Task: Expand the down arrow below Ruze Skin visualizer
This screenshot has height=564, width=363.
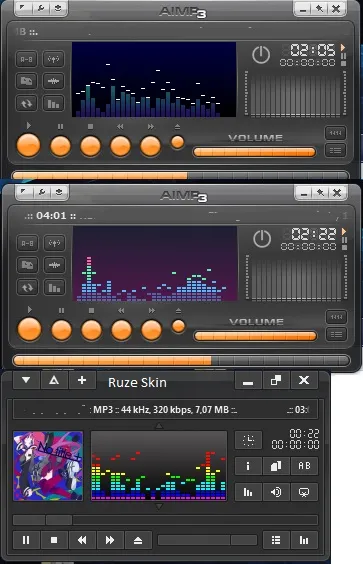Action: (159, 506)
